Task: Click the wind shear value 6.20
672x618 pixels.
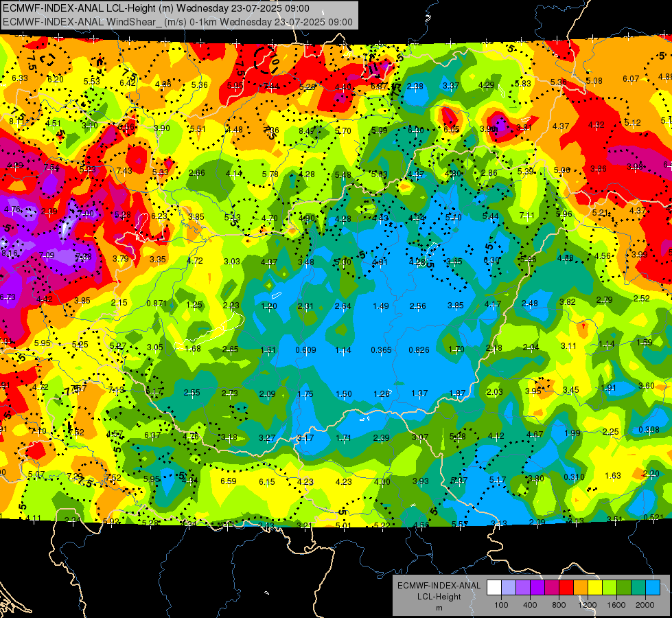Action: pos(56,80)
